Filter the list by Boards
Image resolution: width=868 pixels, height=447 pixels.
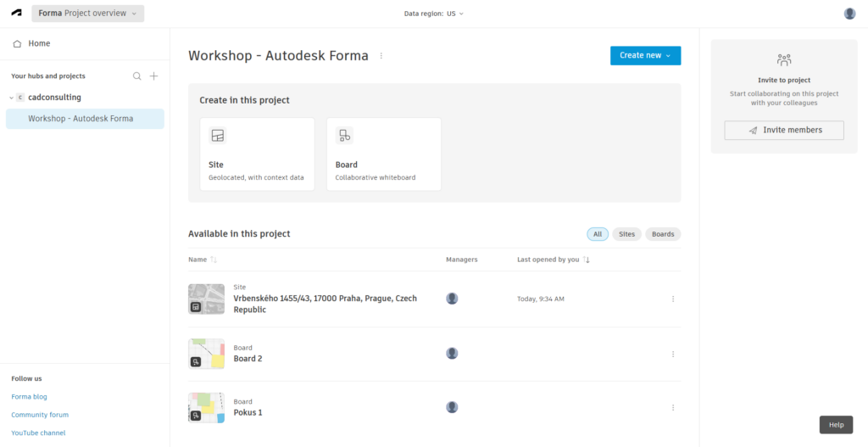click(x=663, y=234)
